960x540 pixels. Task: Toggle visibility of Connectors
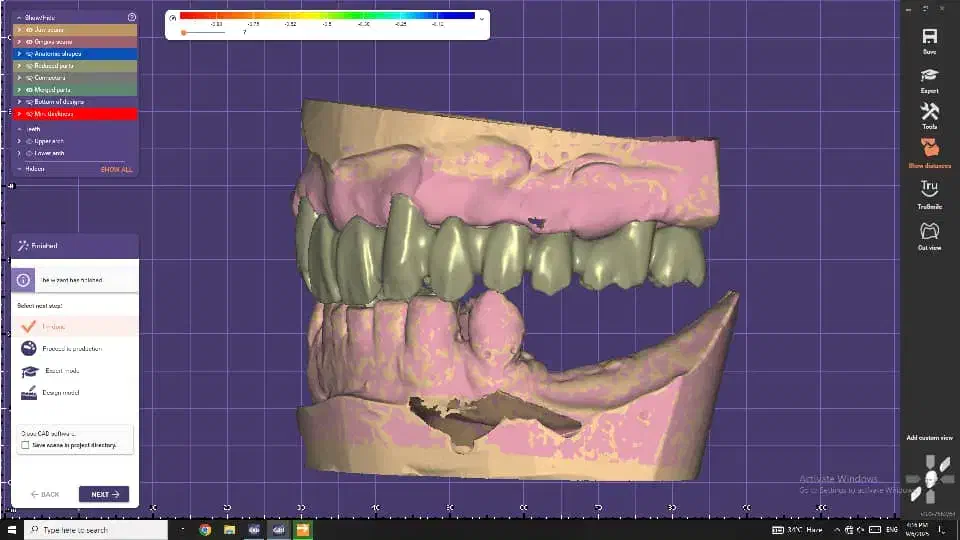coord(29,78)
